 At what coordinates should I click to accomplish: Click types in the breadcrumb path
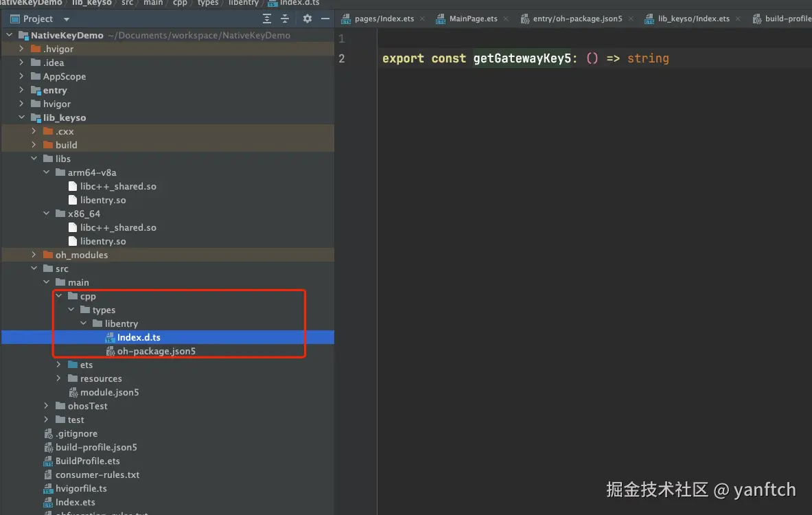208,3
